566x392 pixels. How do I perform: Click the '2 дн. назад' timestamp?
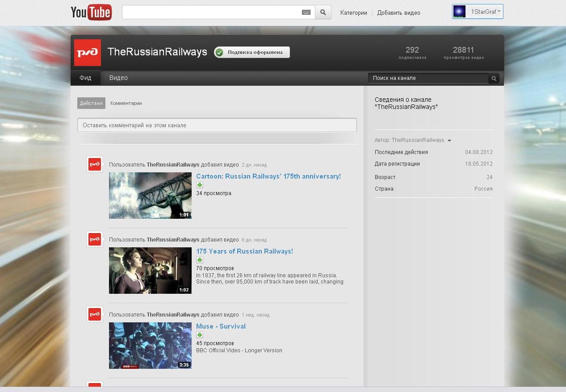(x=254, y=165)
